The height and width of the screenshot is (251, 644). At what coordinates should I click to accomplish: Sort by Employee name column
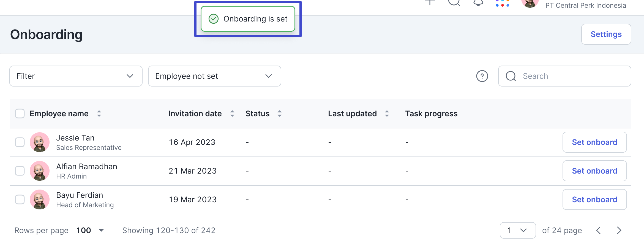(x=99, y=114)
